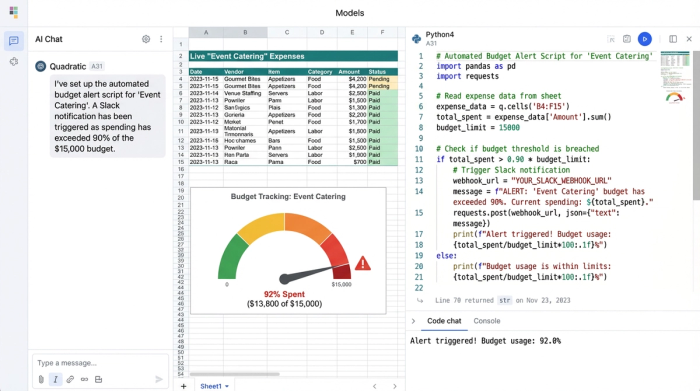The image size is (700, 391).
Task: Click the import requests code line
Action: tap(467, 76)
